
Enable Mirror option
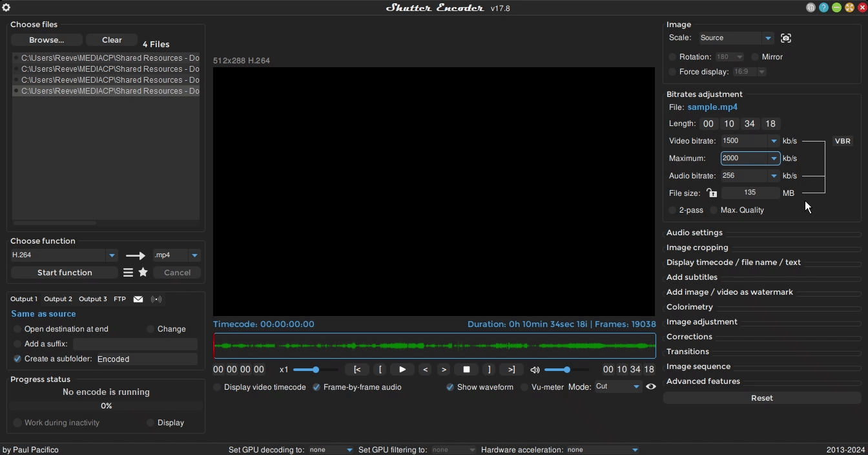pyautogui.click(x=755, y=57)
